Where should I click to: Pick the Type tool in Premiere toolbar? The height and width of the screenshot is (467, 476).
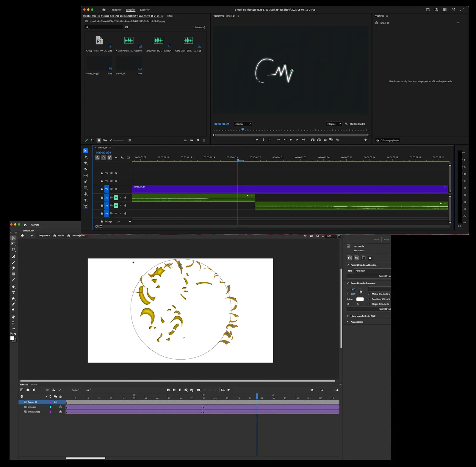point(86,200)
